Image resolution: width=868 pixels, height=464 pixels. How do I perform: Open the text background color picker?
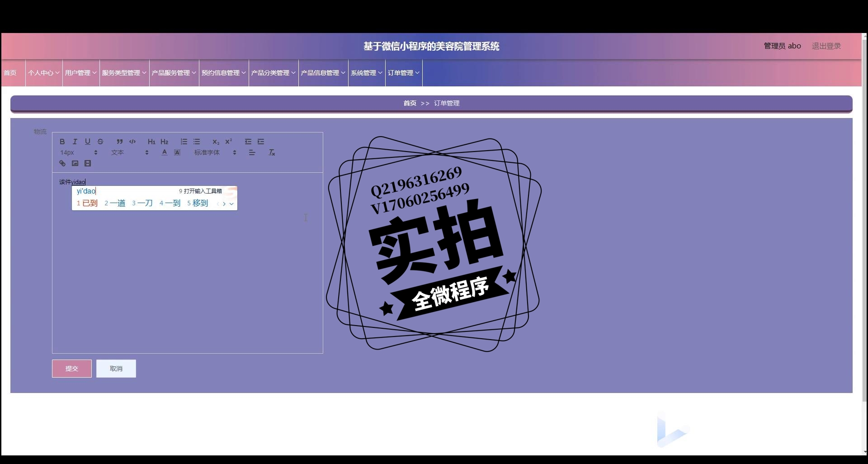click(177, 152)
